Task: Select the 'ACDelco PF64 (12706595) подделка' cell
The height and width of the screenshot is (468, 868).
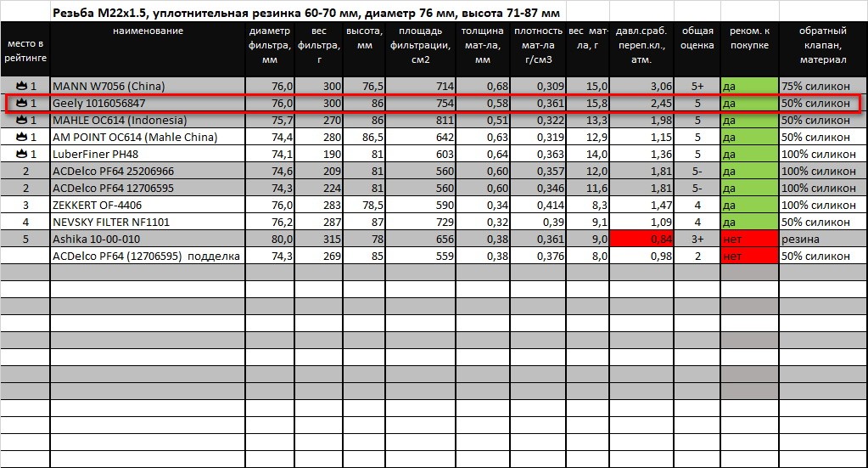Action: 147,256
